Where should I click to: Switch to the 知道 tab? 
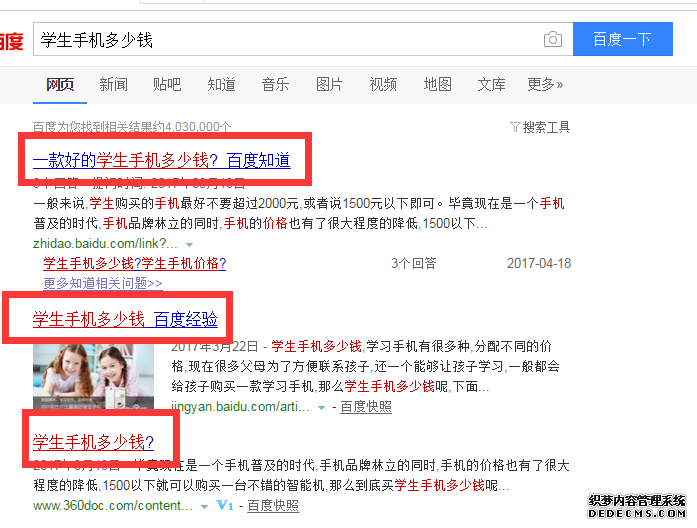(221, 84)
